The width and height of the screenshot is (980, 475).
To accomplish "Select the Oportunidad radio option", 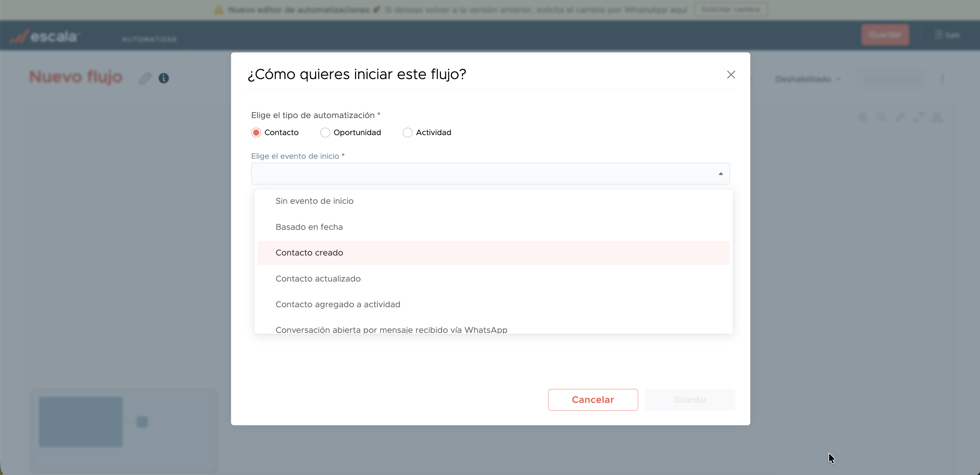I will [x=325, y=132].
